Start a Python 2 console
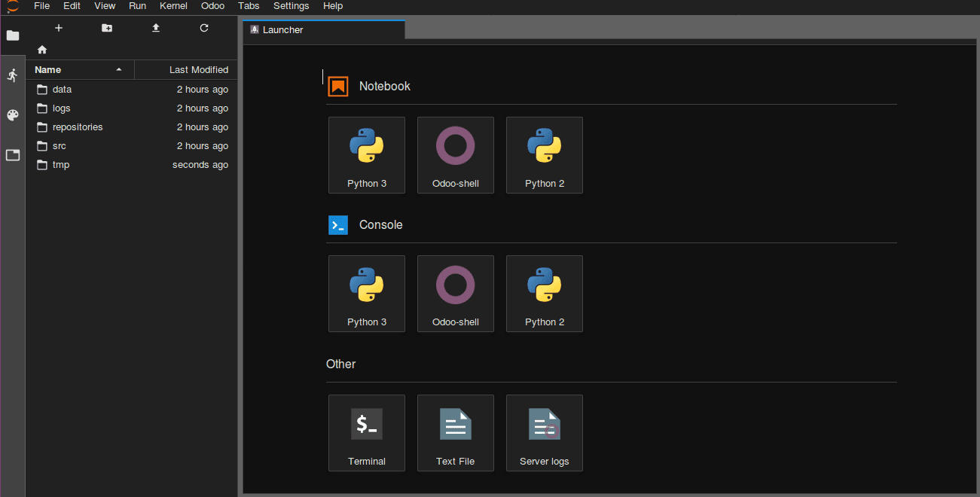The image size is (980, 497). point(545,294)
